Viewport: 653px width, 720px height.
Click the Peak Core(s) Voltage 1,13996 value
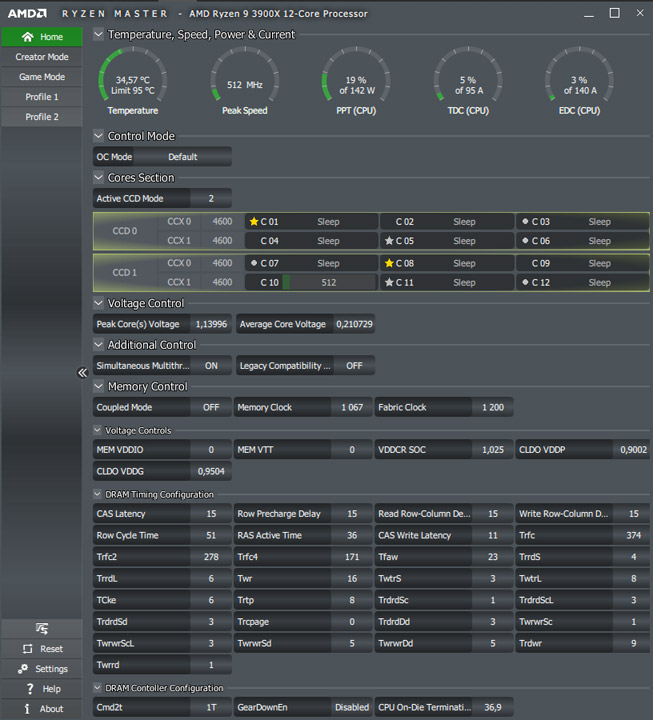coord(211,324)
